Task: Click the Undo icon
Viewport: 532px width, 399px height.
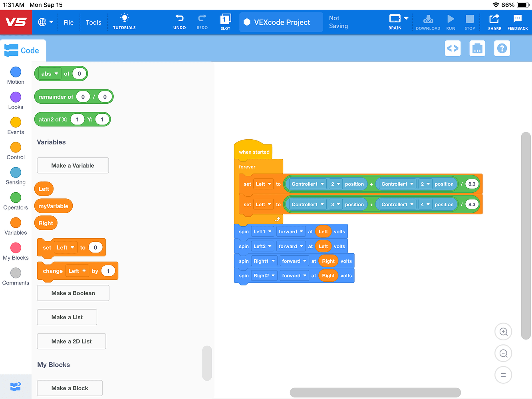Action: 179,22
